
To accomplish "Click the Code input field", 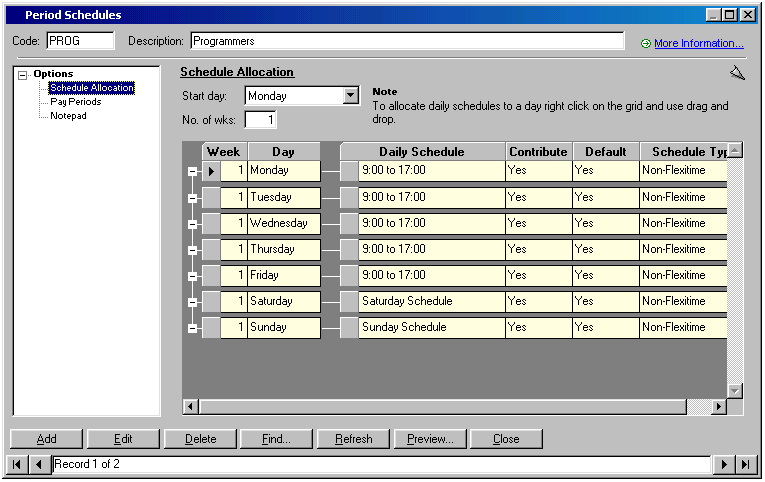I will [81, 40].
